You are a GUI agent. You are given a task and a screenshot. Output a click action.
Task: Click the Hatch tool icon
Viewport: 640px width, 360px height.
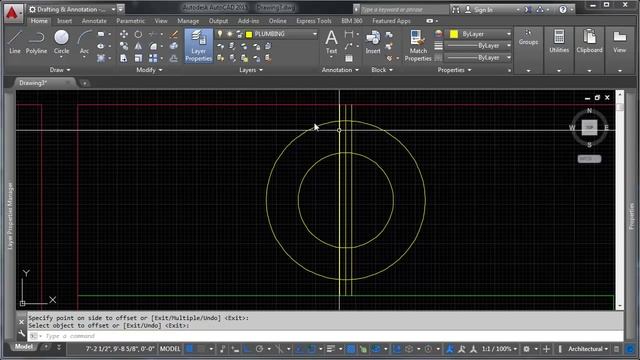coord(101,58)
